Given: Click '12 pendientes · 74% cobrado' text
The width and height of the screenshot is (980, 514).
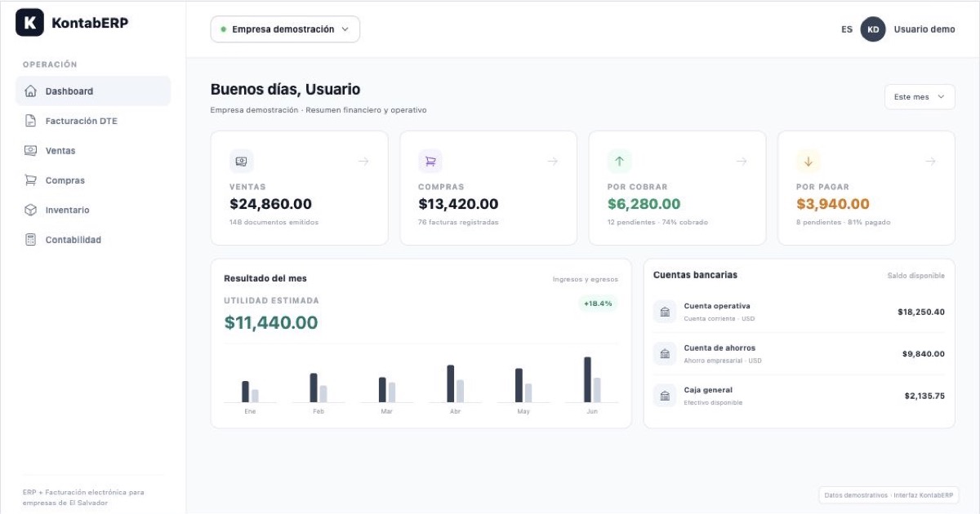Looking at the screenshot, I should pos(657,222).
